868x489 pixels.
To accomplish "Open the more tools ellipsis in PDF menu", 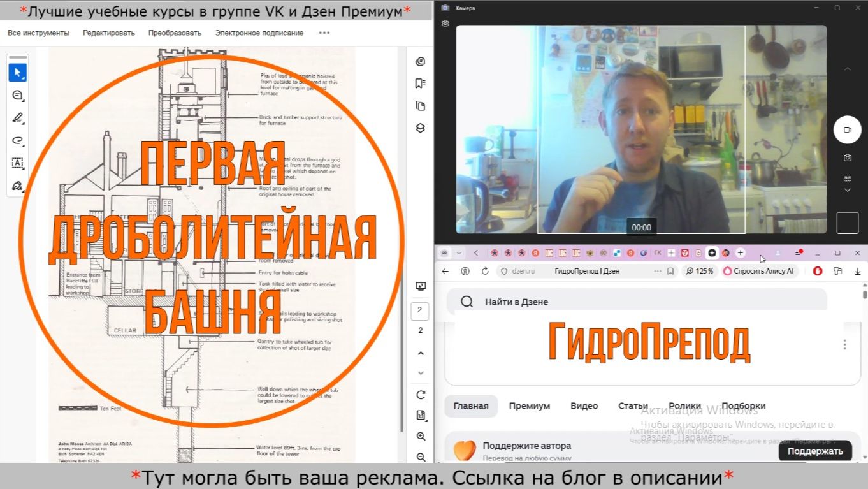I will coord(324,33).
